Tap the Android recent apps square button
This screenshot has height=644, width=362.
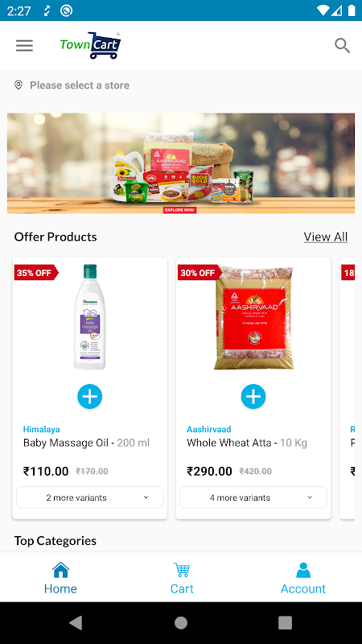click(x=286, y=622)
